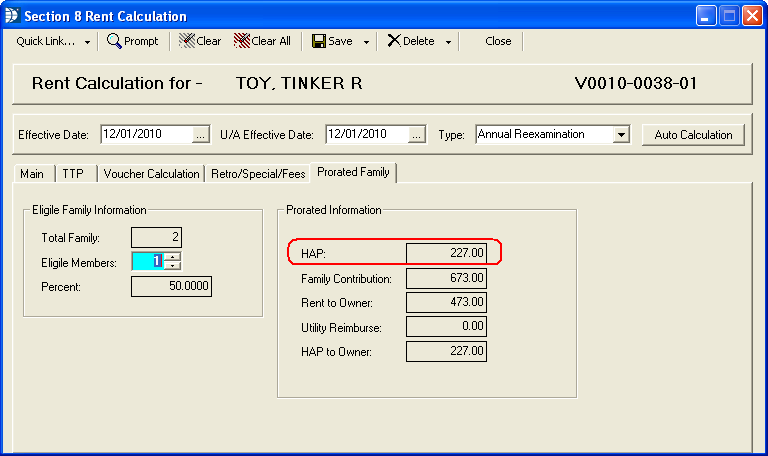This screenshot has width=768, height=456.
Task: Click the Total Family field
Action: click(x=156, y=238)
